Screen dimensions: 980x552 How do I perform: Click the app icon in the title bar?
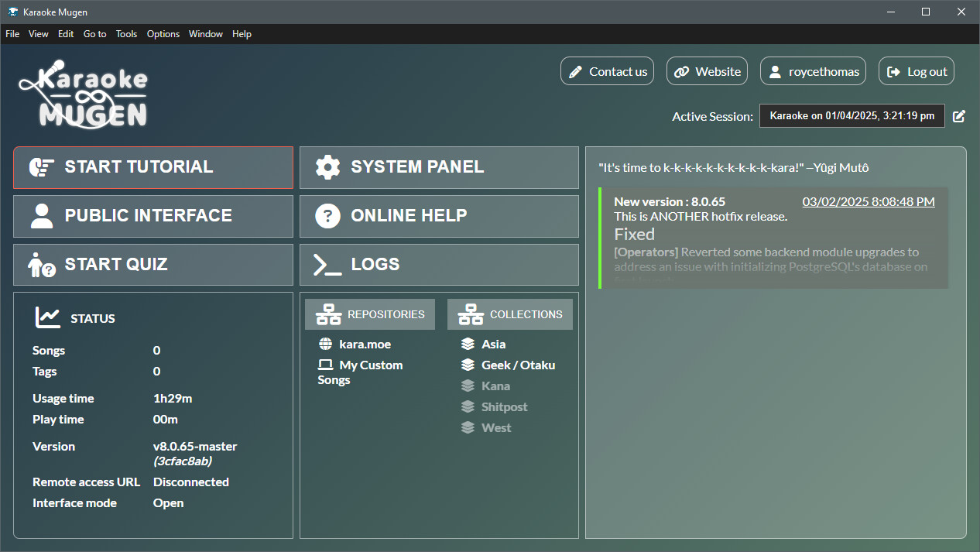point(13,12)
